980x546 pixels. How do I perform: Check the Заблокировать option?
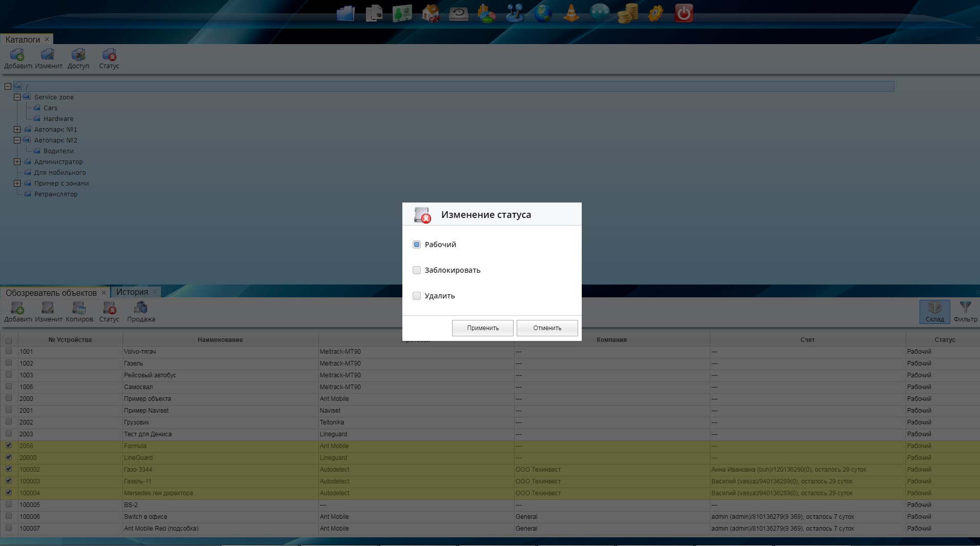(x=417, y=270)
